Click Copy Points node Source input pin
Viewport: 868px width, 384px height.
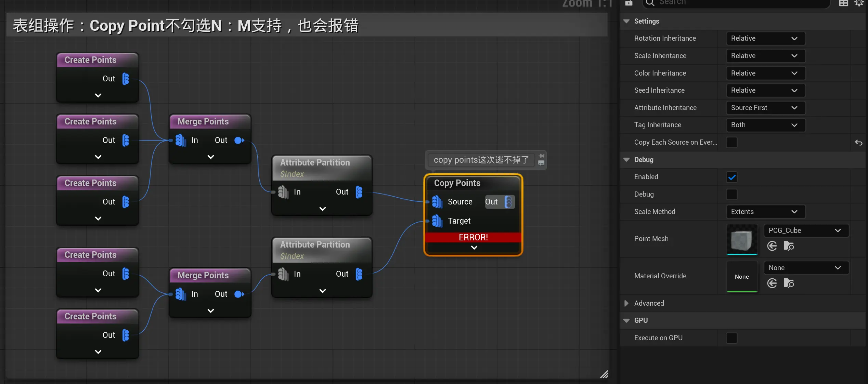coord(437,202)
